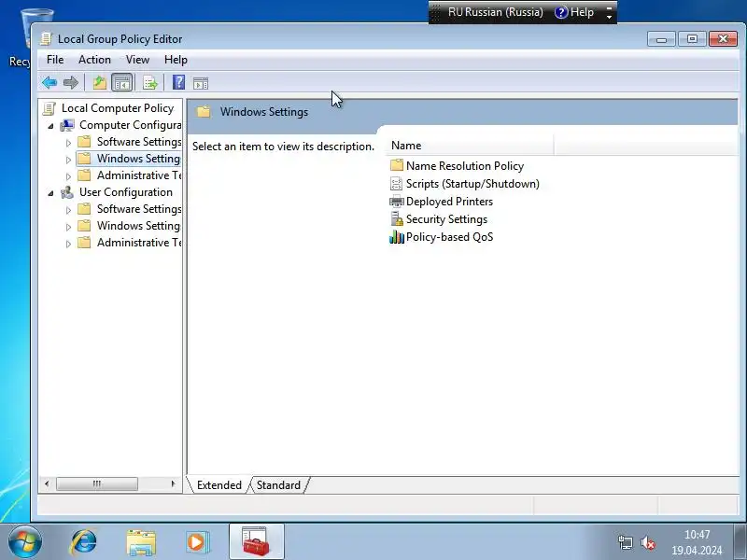Viewport: 747px width, 560px height.
Task: Select Software Settings under User Configuration
Action: click(x=138, y=208)
